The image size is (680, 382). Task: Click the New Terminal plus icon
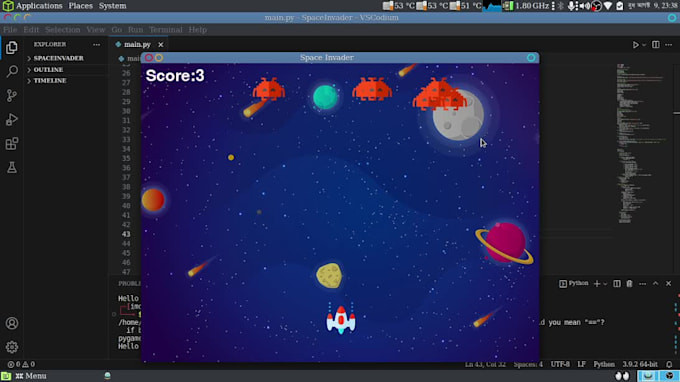click(x=597, y=284)
